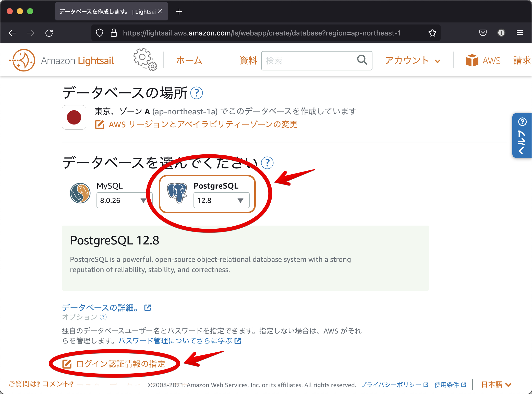
Task: Click the オプション help question mark
Action: 103,317
